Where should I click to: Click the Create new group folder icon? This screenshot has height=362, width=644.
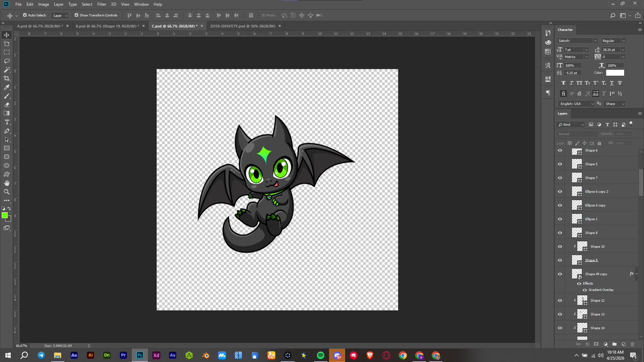coord(614,344)
